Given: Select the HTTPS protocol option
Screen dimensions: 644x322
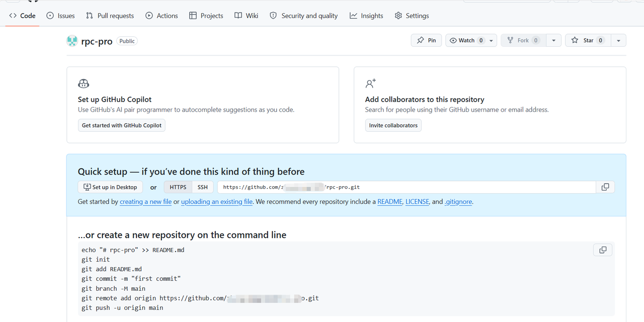Looking at the screenshot, I should point(178,187).
